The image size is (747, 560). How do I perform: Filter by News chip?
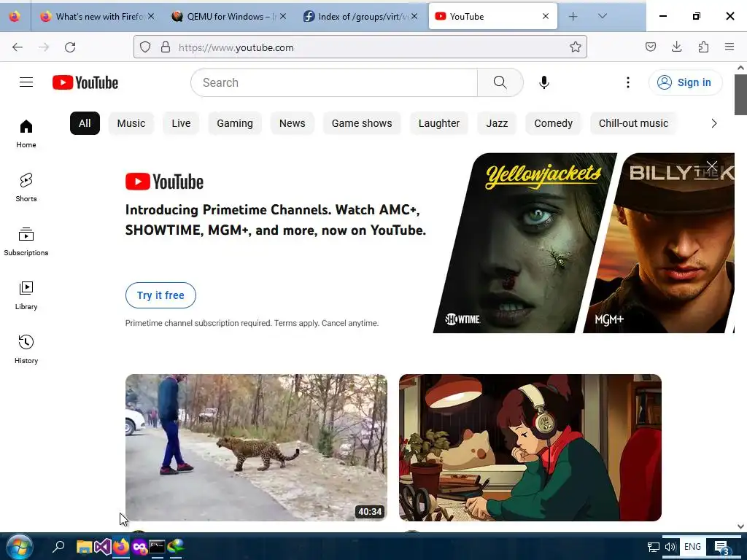292,123
